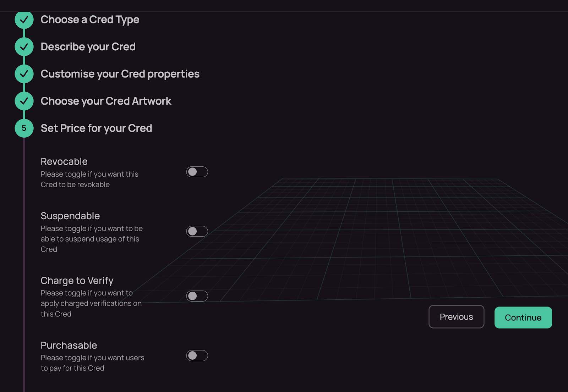Click the Purchasable setting heading

(69, 345)
